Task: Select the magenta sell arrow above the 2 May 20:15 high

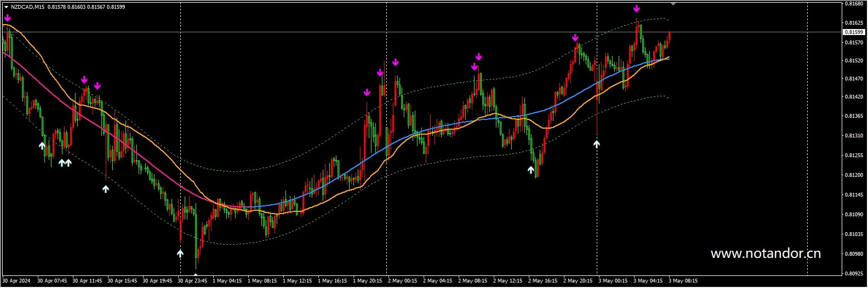Action: [575, 38]
